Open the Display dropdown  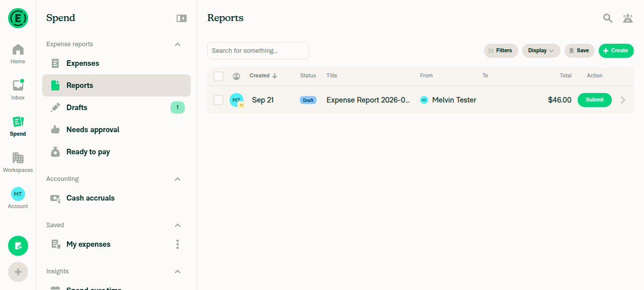pos(541,51)
